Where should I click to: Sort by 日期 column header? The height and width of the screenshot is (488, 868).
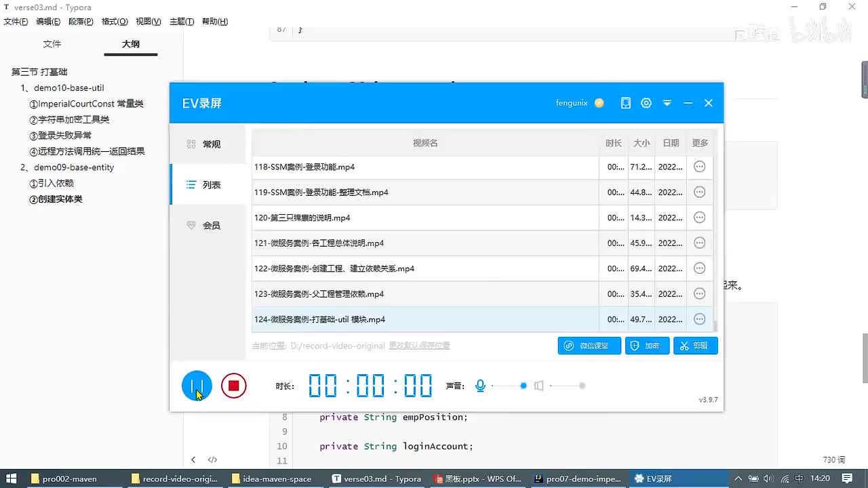click(x=671, y=143)
